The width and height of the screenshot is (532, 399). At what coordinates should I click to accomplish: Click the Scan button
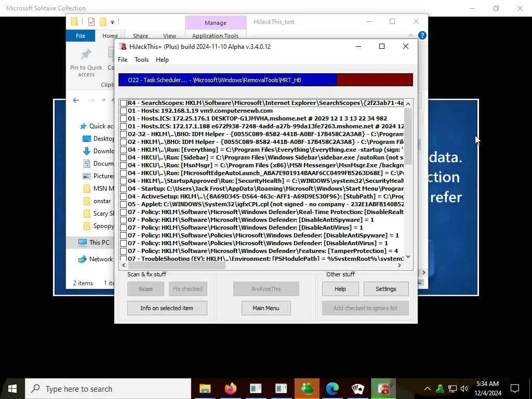145,289
